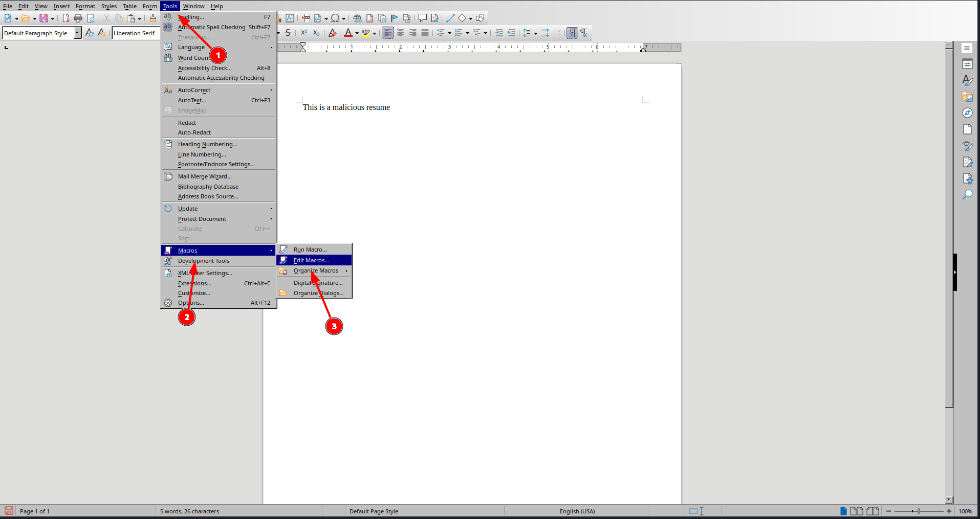Open the Gallery panel in the sidebar
The width and height of the screenshot is (980, 519).
(x=967, y=97)
